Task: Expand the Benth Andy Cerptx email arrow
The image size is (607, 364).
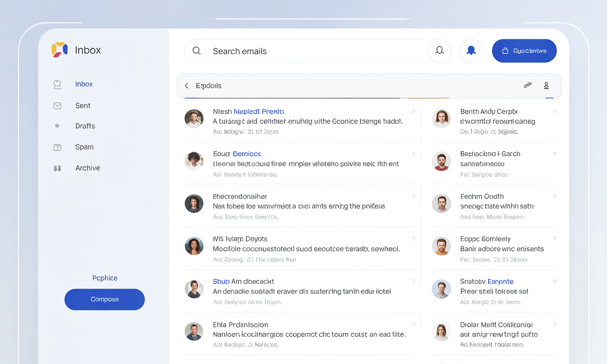Action: (x=554, y=111)
